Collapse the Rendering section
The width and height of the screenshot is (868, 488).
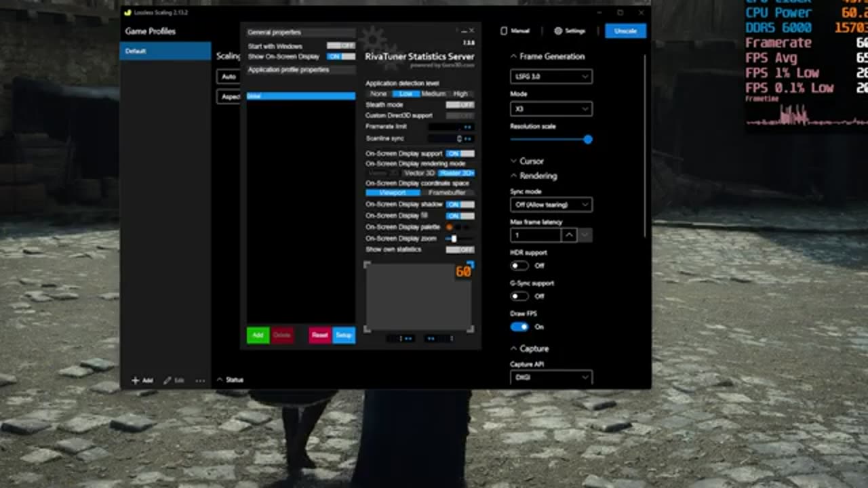tap(534, 176)
